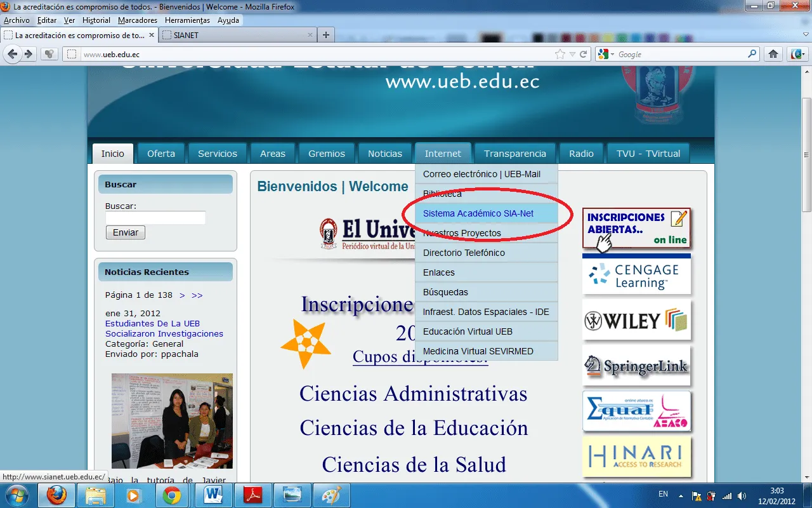Show hidden system tray icons

tap(681, 495)
